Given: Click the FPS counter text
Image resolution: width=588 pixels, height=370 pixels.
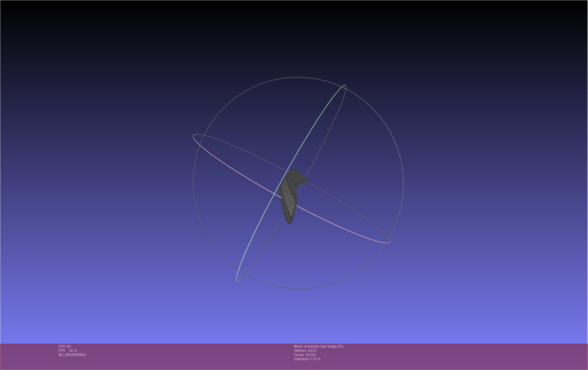Looking at the screenshot, I should pos(68,351).
